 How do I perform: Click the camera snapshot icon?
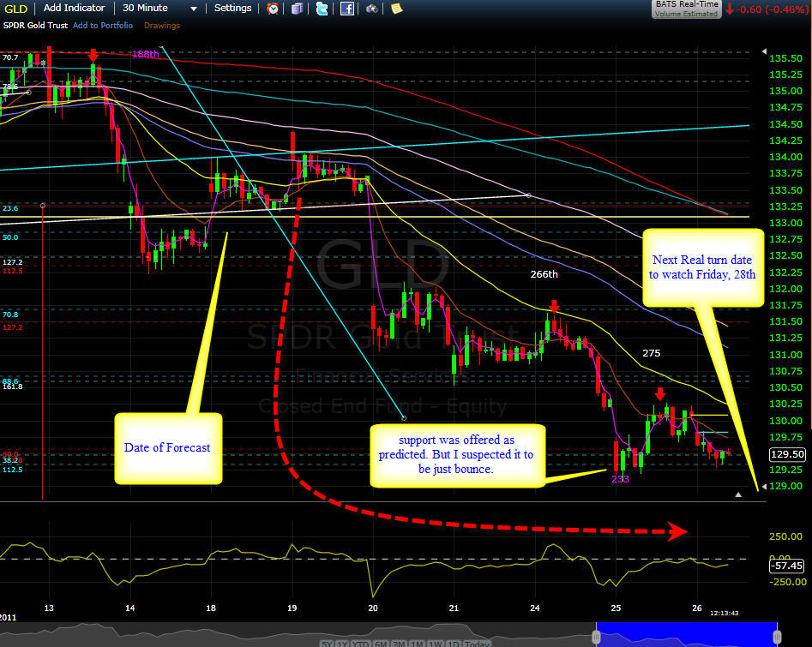(x=372, y=9)
